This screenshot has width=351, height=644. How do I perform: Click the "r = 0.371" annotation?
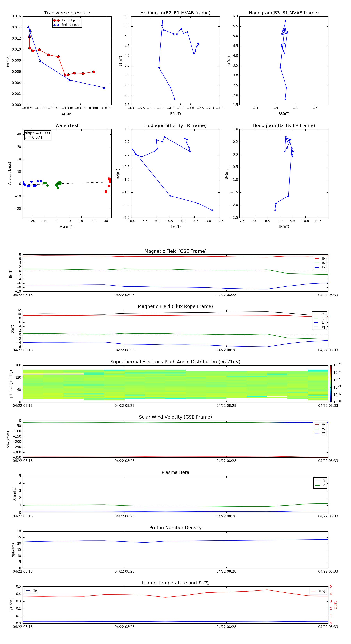34,137
